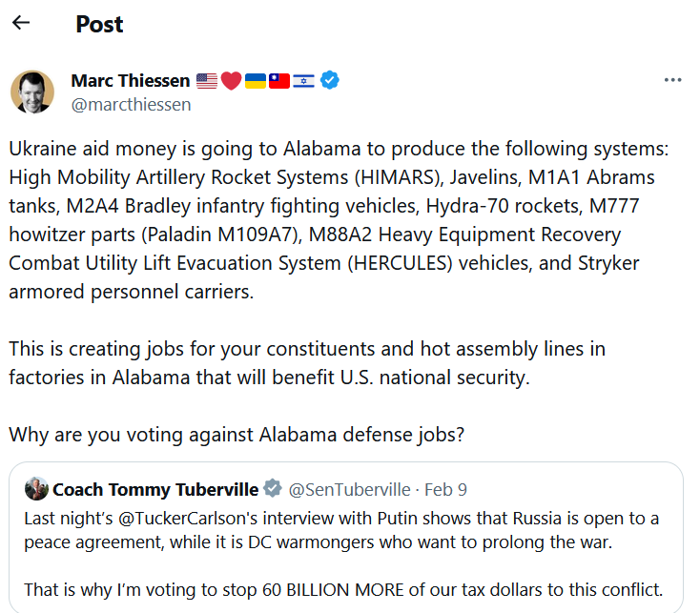Click the US flag emoji beside Thiessen's name
The width and height of the screenshot is (700, 613).
pos(206,81)
